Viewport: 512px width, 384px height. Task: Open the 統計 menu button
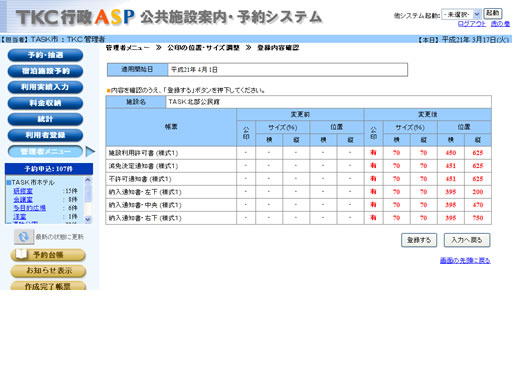45,119
